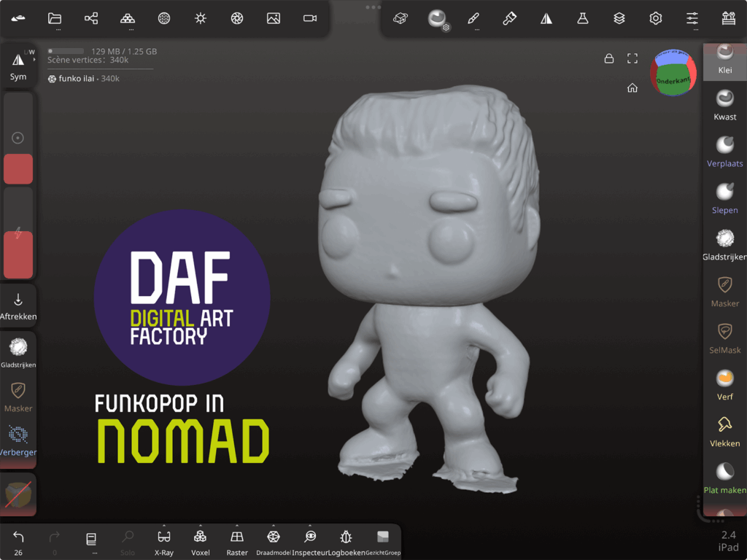Select the Gladstrijken smooth tool in right panel

click(725, 245)
